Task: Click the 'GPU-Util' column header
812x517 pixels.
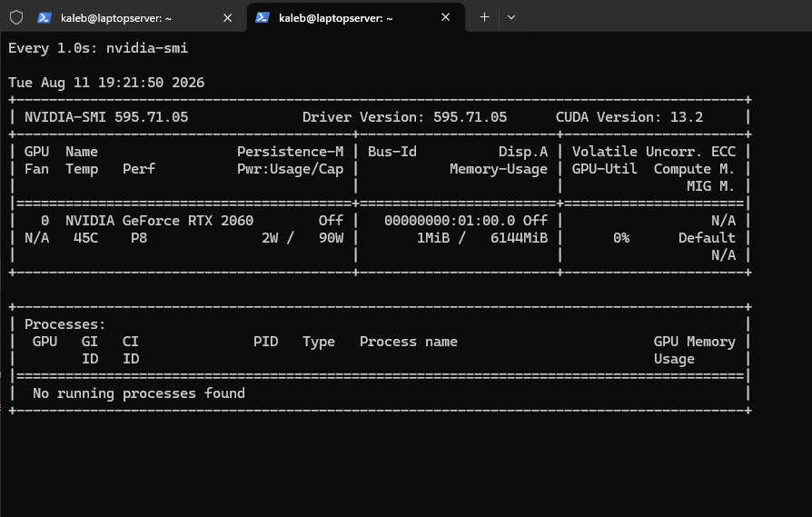Action: pos(604,169)
